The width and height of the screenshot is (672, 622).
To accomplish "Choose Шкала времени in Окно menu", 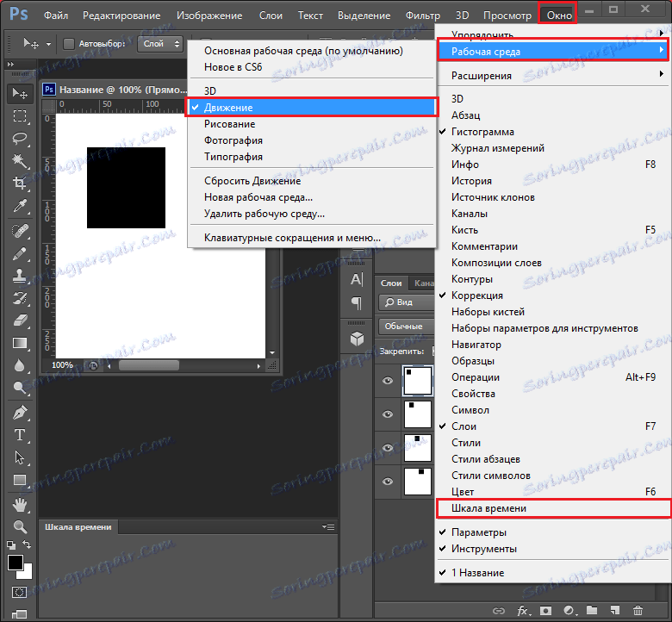I will point(553,508).
